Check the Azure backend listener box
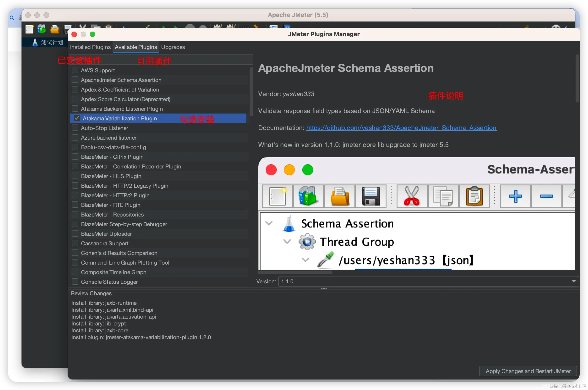This screenshot has height=390, width=588. 75,138
